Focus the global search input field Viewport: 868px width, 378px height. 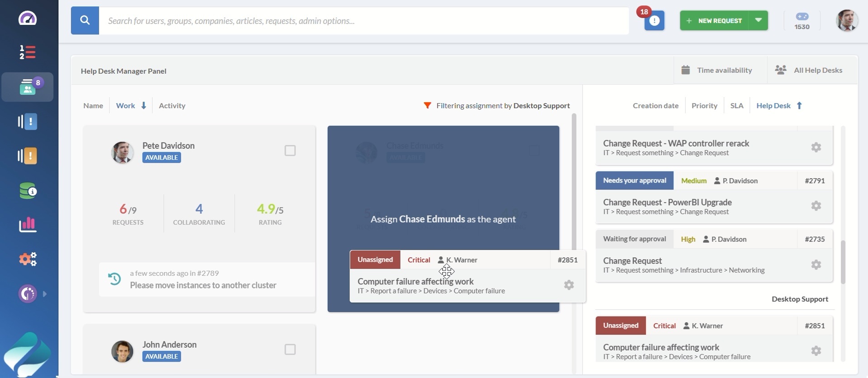364,20
